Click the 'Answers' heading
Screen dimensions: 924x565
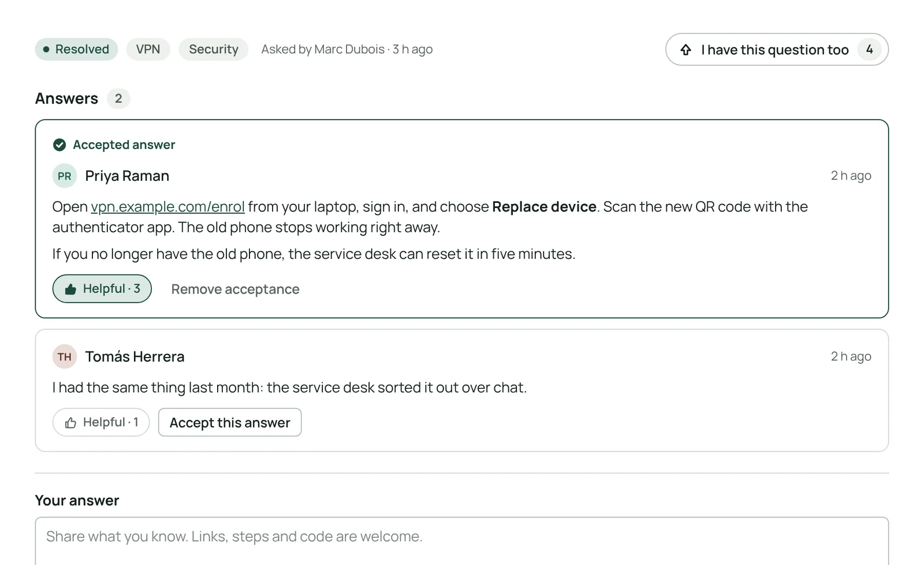click(66, 98)
